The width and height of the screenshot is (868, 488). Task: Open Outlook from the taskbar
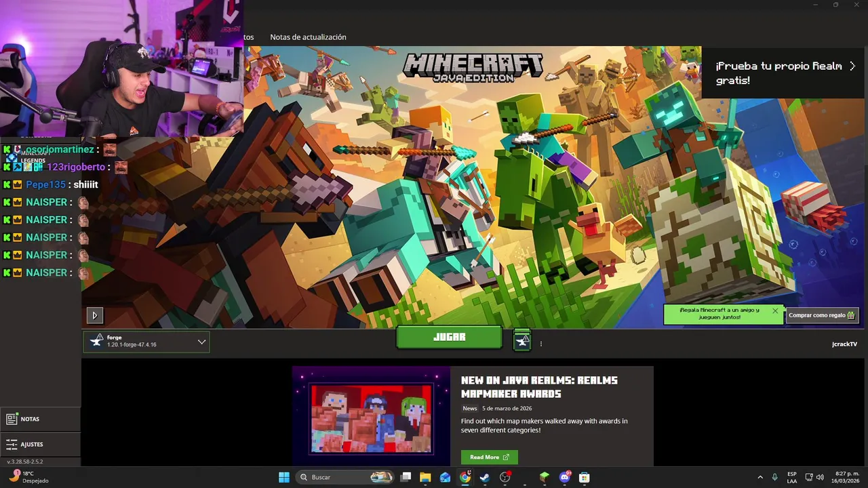(x=445, y=477)
